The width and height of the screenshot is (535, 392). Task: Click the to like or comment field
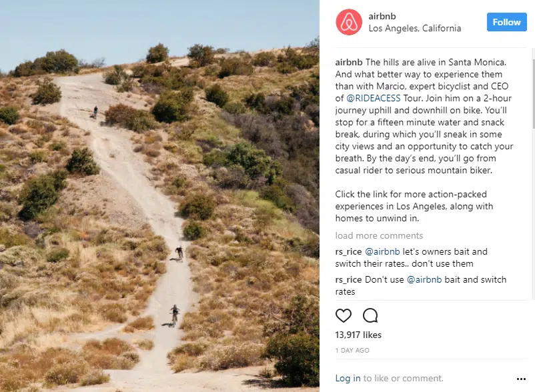(x=404, y=379)
